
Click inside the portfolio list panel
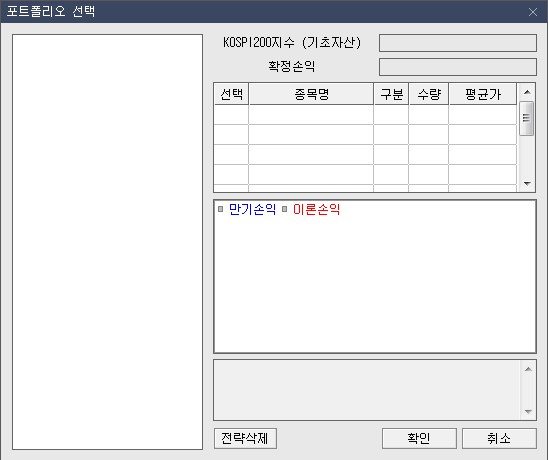pos(107,242)
